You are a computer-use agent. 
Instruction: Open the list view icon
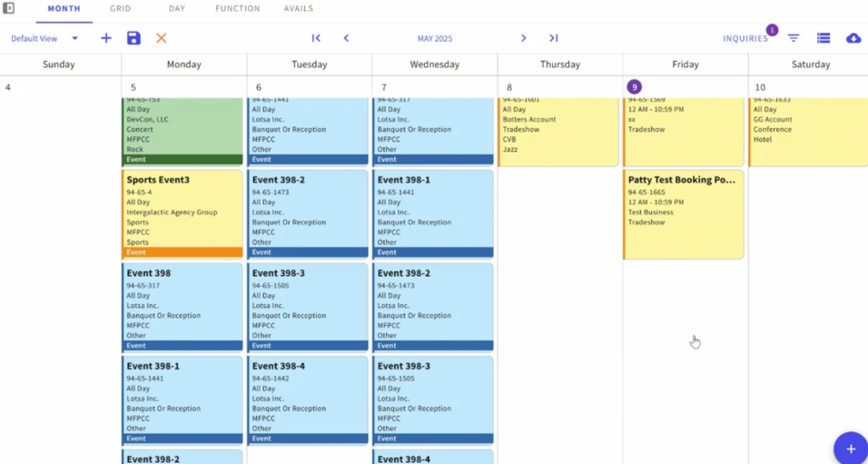824,38
